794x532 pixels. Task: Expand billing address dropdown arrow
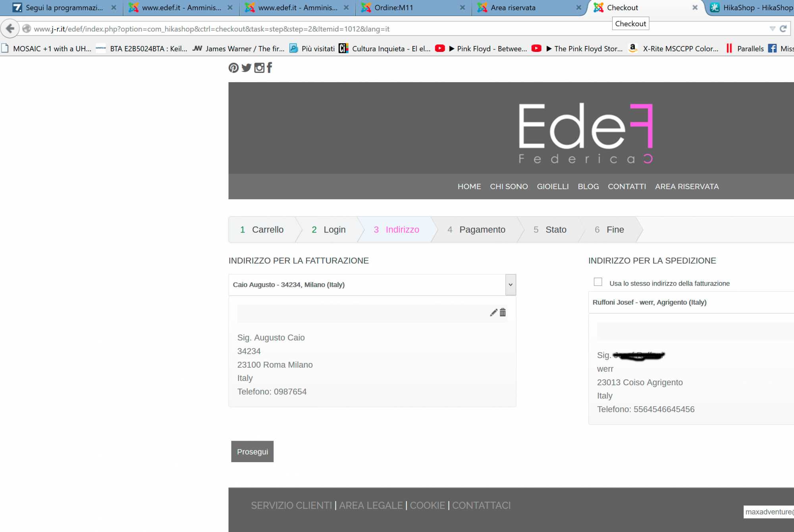tap(511, 285)
